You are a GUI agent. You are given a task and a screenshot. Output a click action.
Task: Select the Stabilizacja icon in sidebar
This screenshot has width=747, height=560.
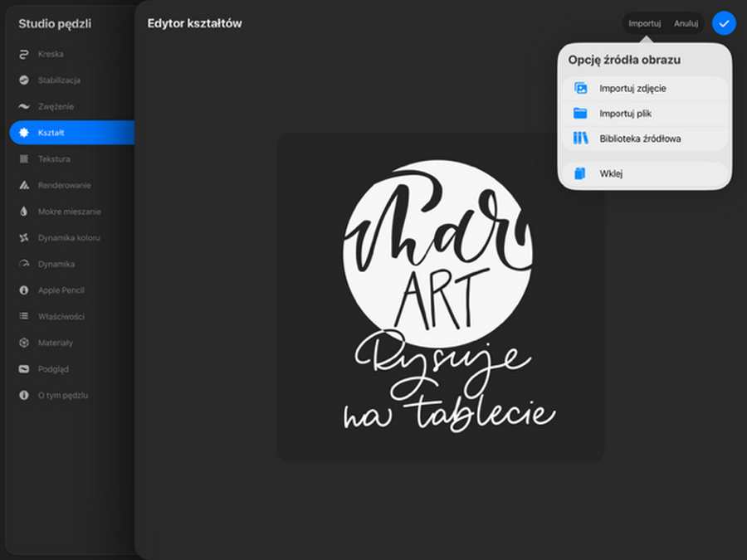click(x=24, y=80)
